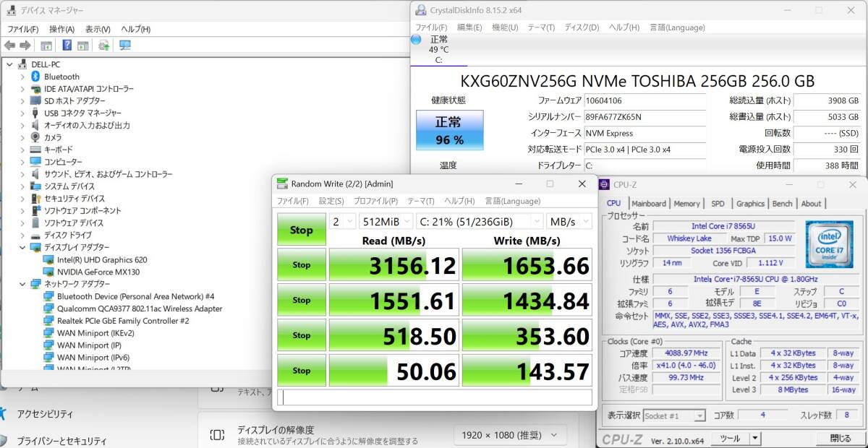Collapse the DELL-PC root node
Screen dimensions: 868x448
coord(9,64)
